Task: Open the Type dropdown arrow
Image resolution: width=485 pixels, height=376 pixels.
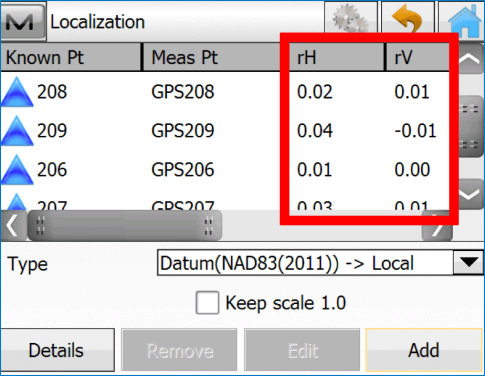Action: [x=469, y=263]
